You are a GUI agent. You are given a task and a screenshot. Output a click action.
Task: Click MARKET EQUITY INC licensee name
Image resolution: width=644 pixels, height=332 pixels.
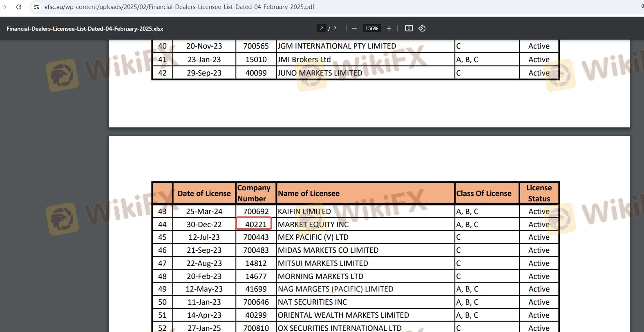tap(313, 224)
